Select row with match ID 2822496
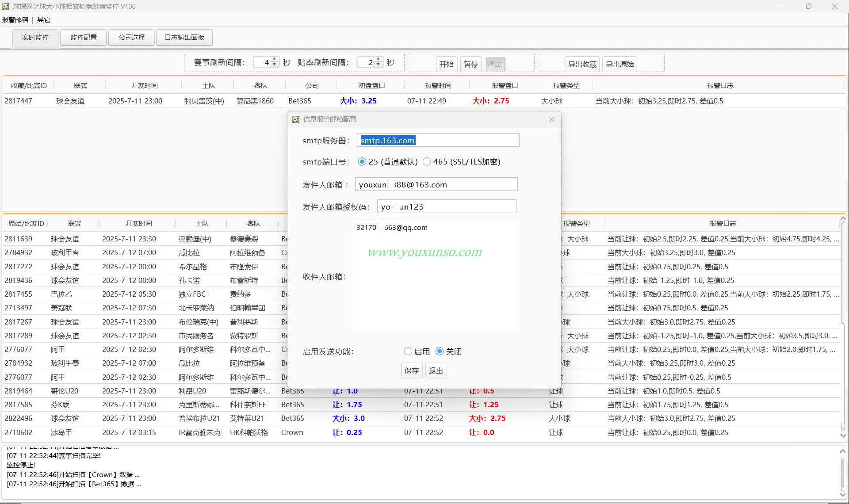849x504 pixels. 421,418
